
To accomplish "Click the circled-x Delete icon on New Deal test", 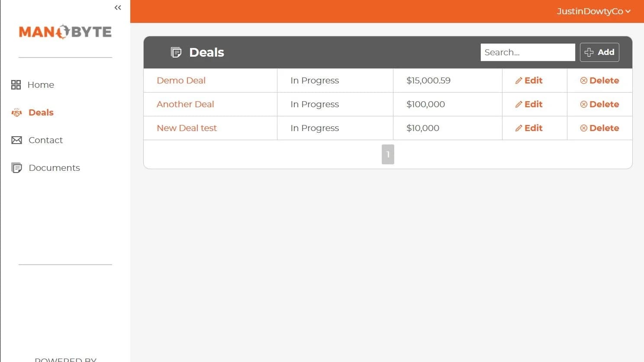I will 584,128.
